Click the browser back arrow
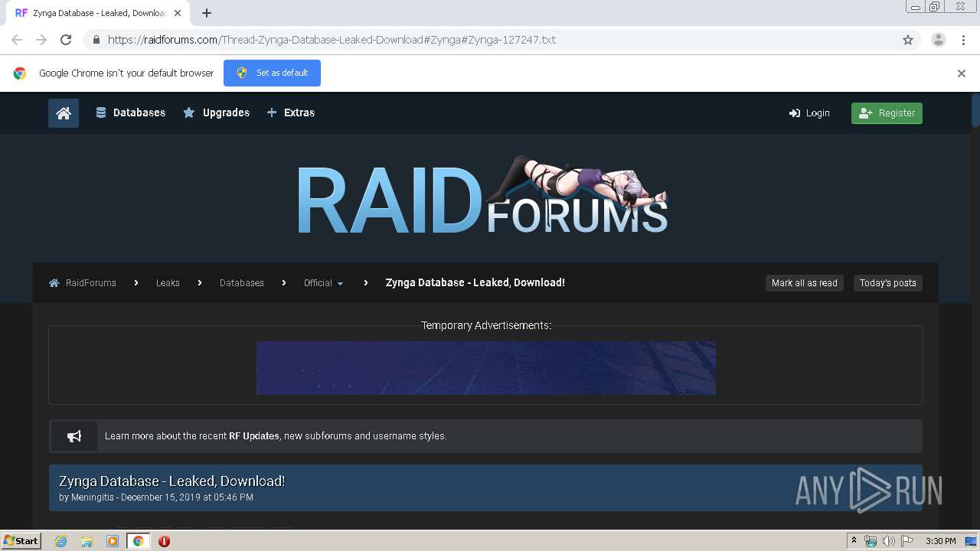The image size is (980, 551). [x=17, y=40]
